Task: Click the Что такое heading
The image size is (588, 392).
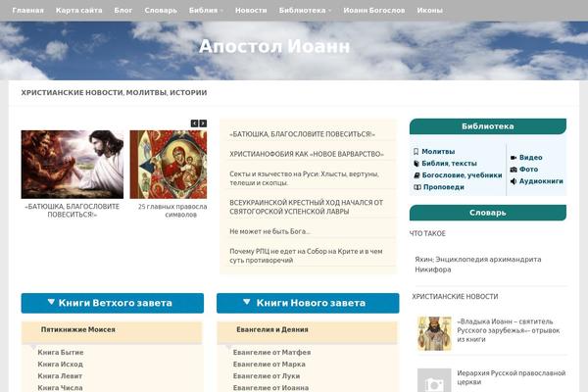Action: tap(427, 233)
